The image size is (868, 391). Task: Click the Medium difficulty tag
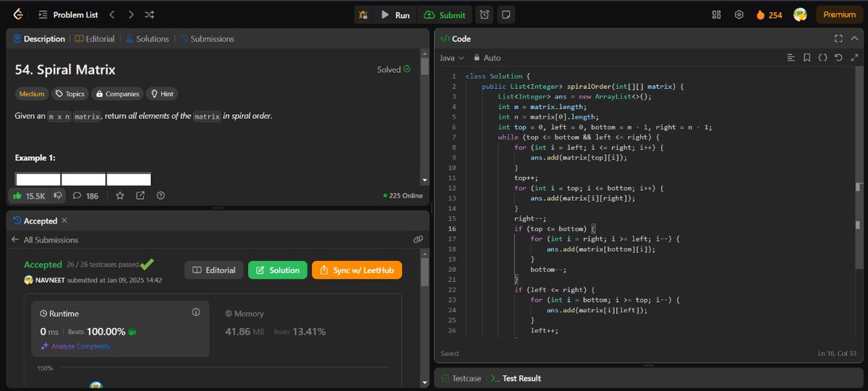(x=31, y=94)
